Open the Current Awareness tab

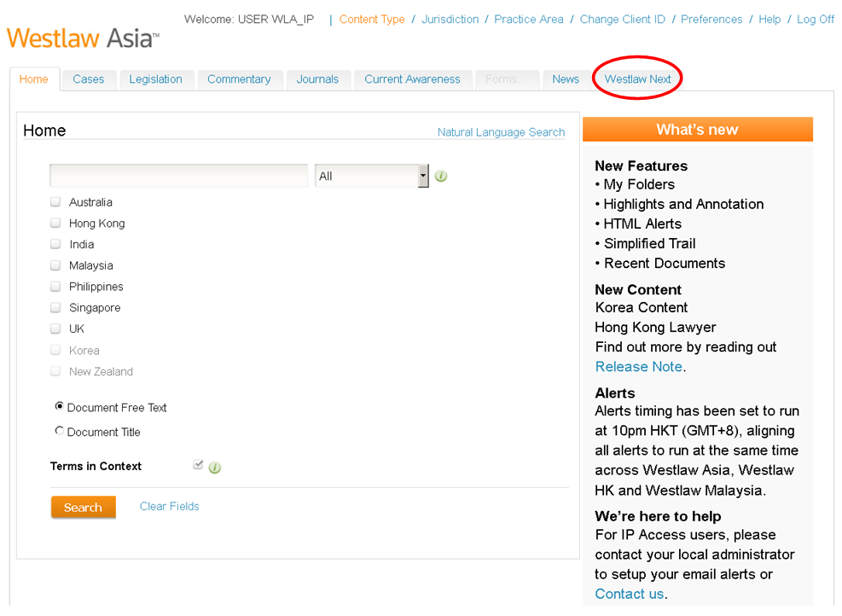tap(412, 79)
